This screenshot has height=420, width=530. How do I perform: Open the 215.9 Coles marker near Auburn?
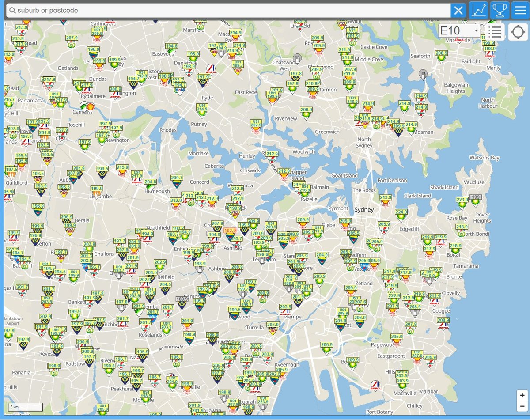coord(122,171)
